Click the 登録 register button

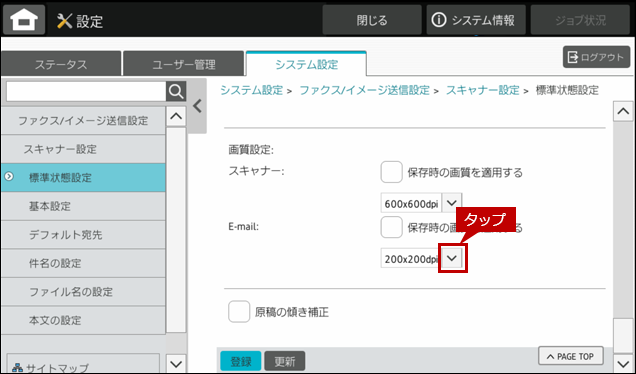241,361
